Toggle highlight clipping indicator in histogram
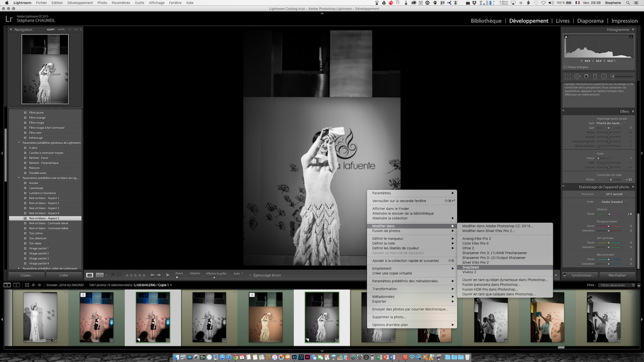Screen dimensions: 644x362 631,37
